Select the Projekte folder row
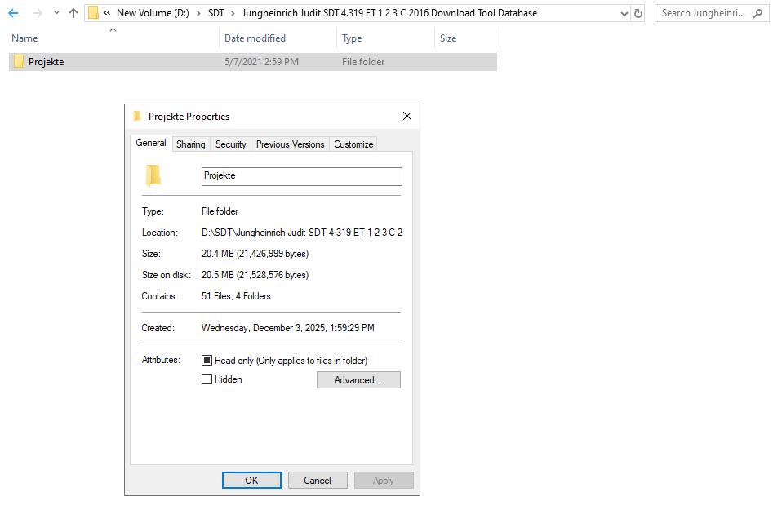 253,62
